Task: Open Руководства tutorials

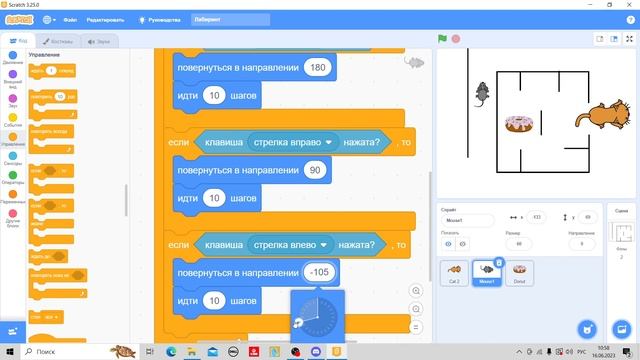Action: (160, 20)
